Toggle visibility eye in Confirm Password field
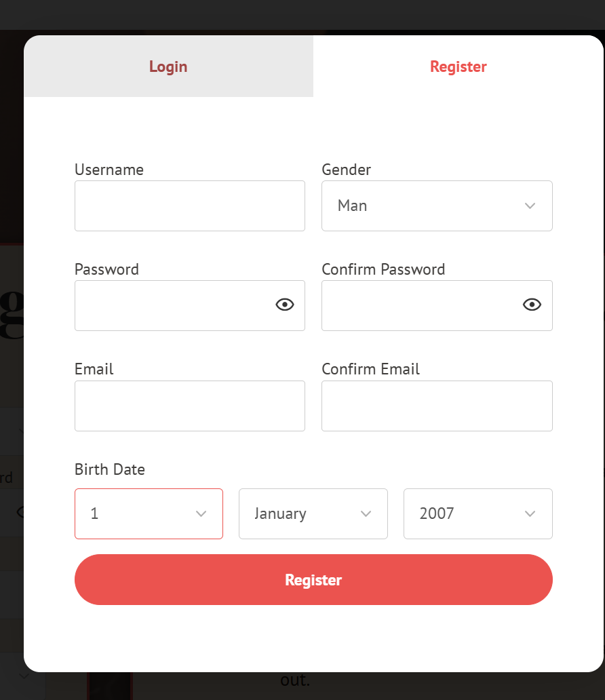Screen dimensions: 605x700 [x=532, y=305]
